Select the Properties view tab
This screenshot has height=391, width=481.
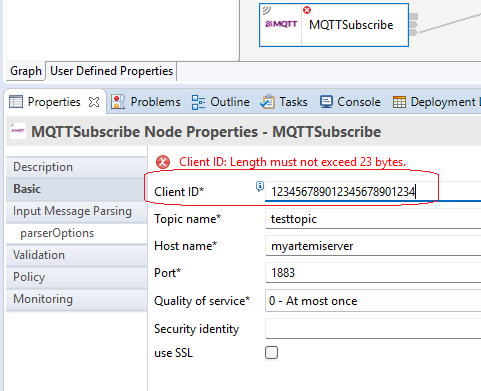pos(54,102)
